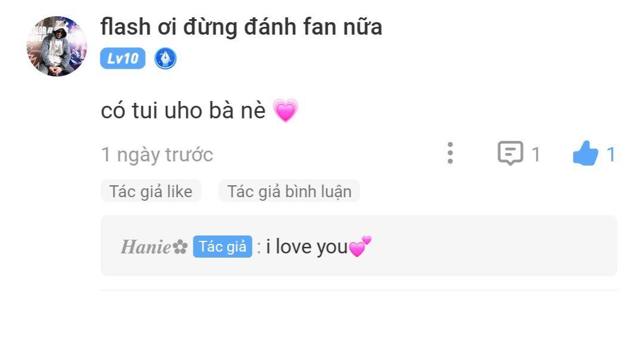
Task: Open Hanie's profile from the reply
Action: point(146,247)
